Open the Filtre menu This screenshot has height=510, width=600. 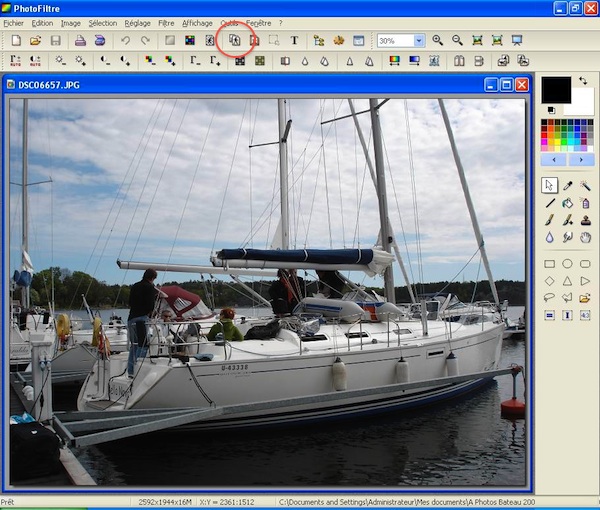(x=166, y=23)
